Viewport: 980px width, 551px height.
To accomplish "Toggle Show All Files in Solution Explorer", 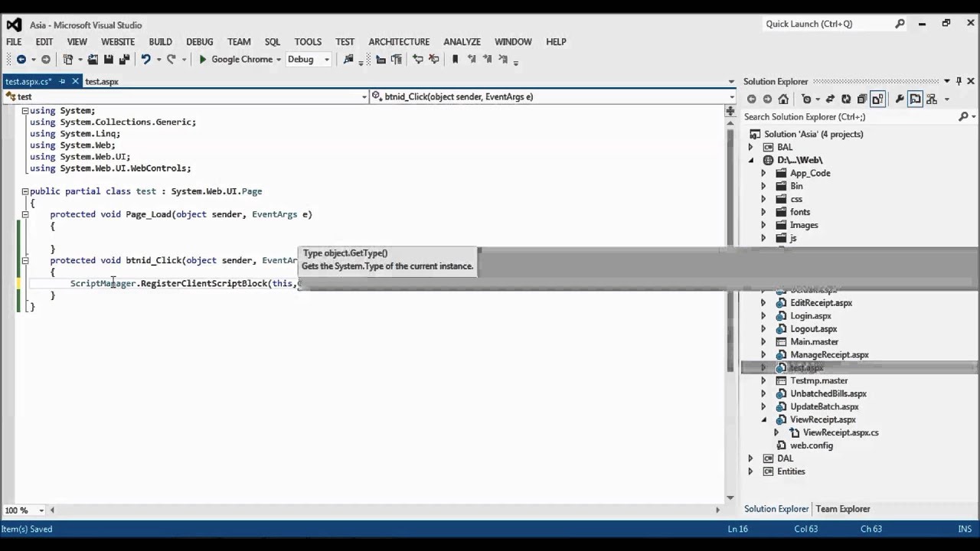I will [877, 99].
